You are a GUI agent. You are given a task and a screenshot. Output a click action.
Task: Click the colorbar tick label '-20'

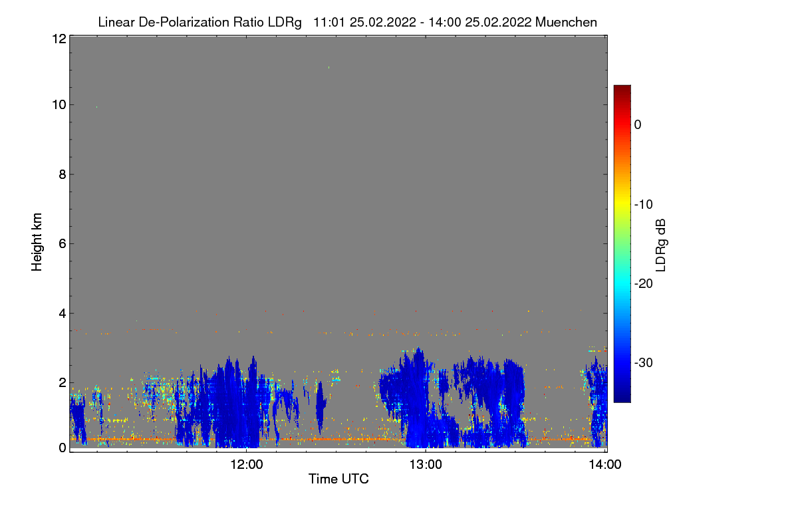(644, 283)
